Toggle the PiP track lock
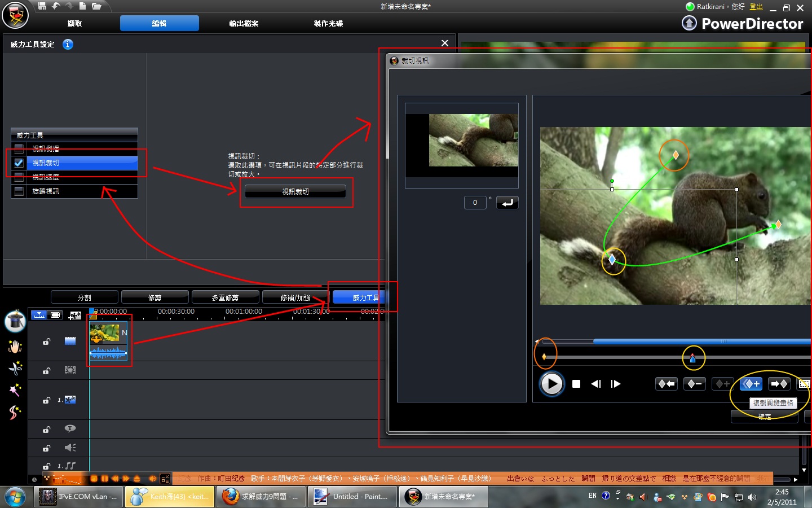 point(47,400)
